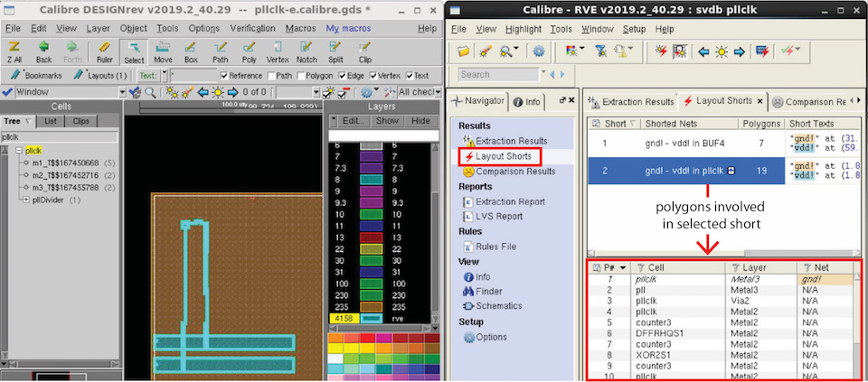Click the filter funnel icon in RVE toolbar

tap(600, 52)
